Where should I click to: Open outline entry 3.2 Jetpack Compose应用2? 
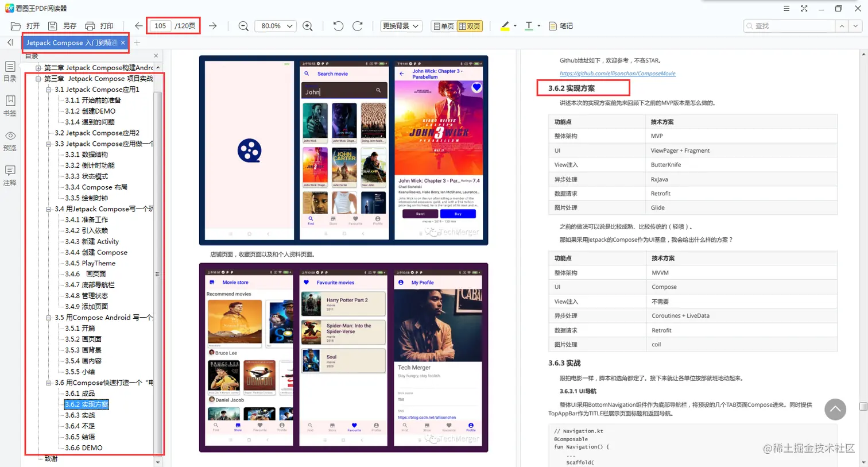97,133
